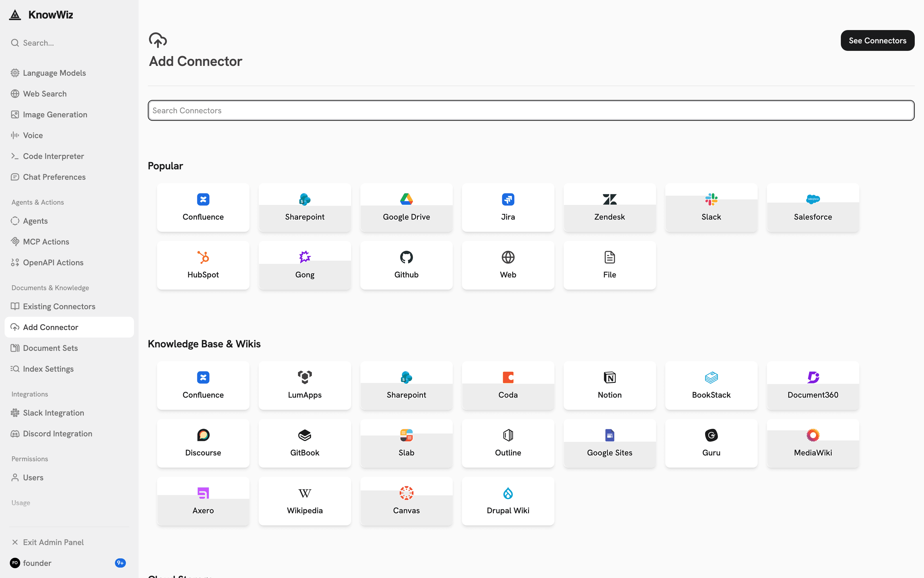
Task: Select LumApps connector card
Action: (305, 385)
